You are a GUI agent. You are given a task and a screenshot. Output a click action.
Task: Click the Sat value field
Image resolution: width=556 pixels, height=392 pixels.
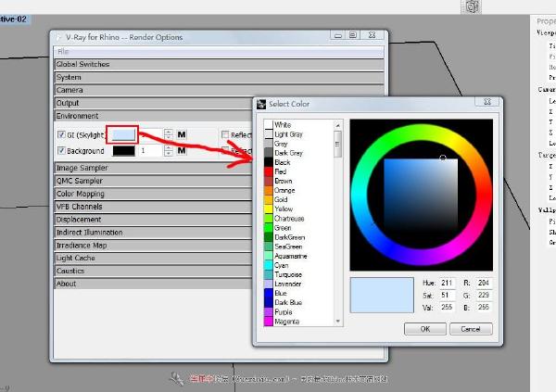tap(447, 295)
